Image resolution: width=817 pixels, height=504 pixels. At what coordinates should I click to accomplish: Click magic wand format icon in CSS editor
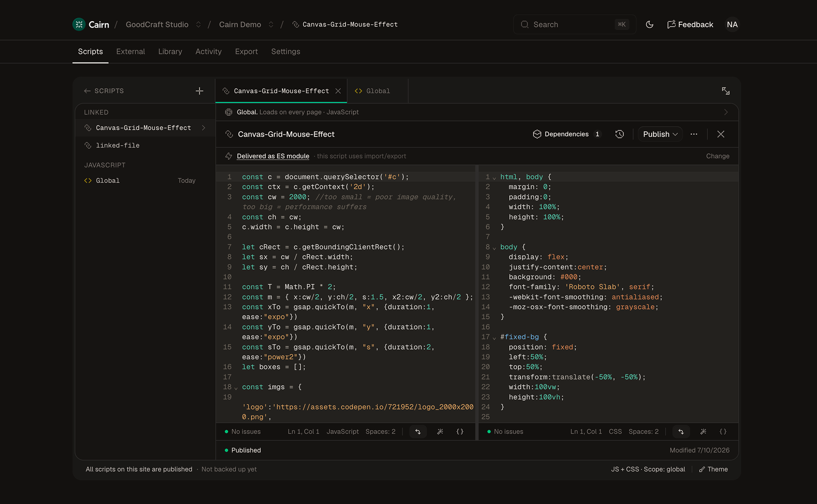pos(703,432)
